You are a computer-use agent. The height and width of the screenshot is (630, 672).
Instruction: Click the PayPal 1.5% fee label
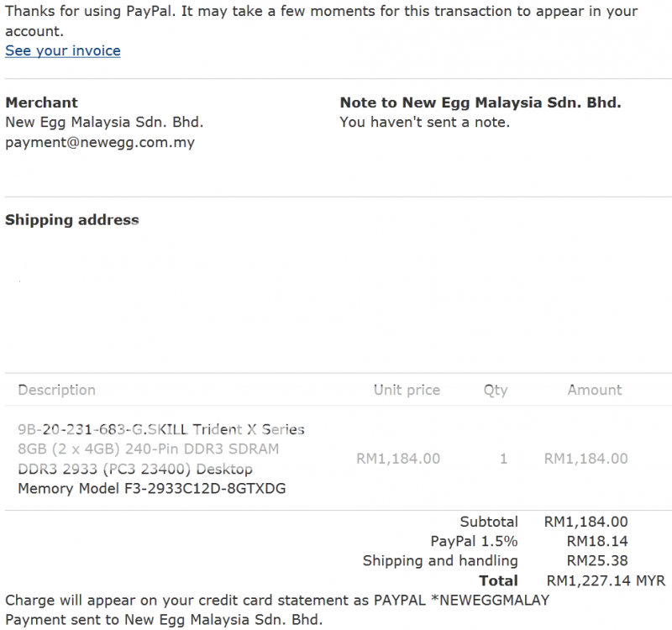coord(474,542)
